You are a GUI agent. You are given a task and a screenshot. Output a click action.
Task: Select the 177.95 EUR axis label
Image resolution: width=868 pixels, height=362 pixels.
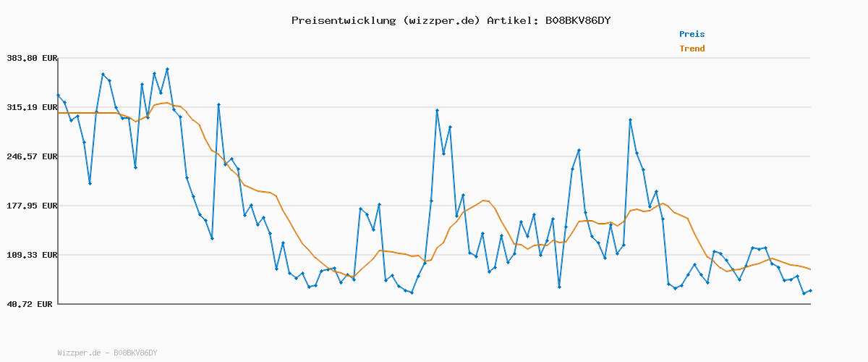[31, 206]
